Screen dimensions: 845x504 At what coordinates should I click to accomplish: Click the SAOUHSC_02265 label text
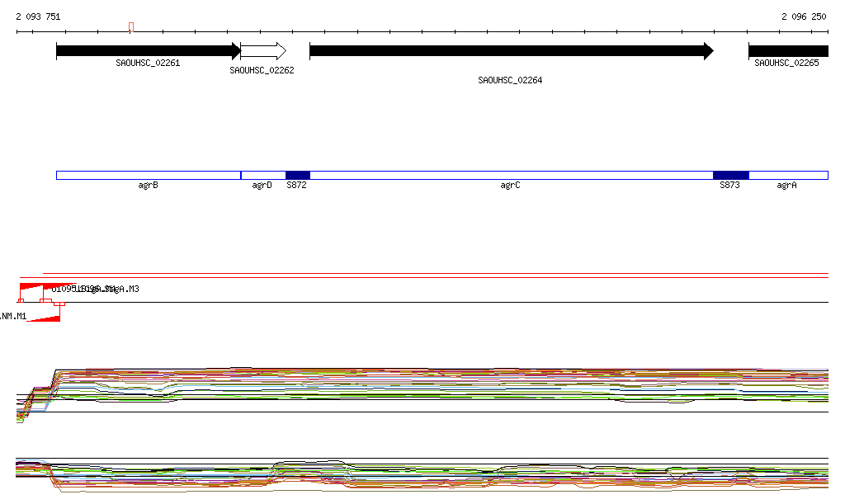[786, 63]
